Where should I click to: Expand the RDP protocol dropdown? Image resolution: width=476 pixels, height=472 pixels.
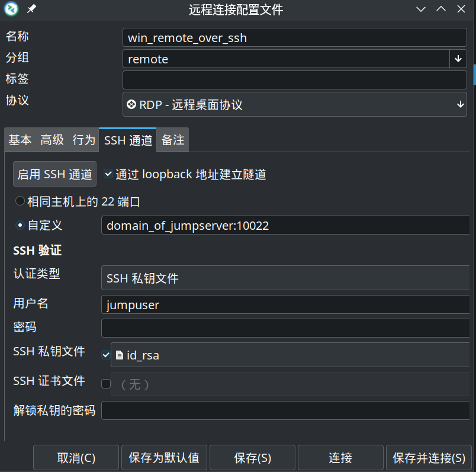tap(460, 105)
